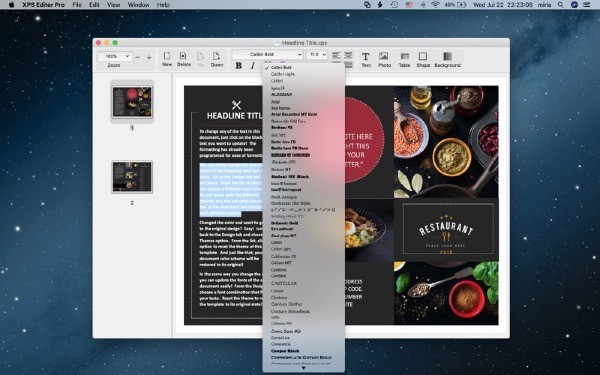Viewport: 600px width, 375px height.
Task: Open Spotlight search in menu bar
Action: coord(561,5)
